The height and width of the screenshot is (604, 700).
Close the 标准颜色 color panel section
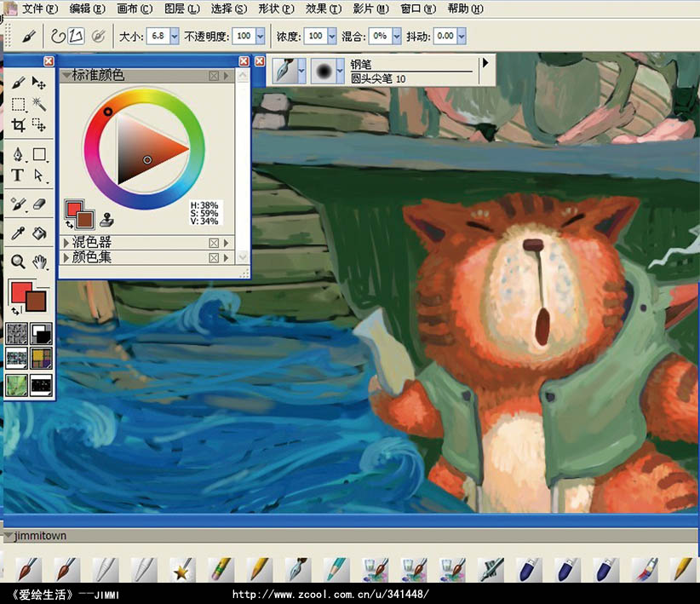tap(214, 76)
